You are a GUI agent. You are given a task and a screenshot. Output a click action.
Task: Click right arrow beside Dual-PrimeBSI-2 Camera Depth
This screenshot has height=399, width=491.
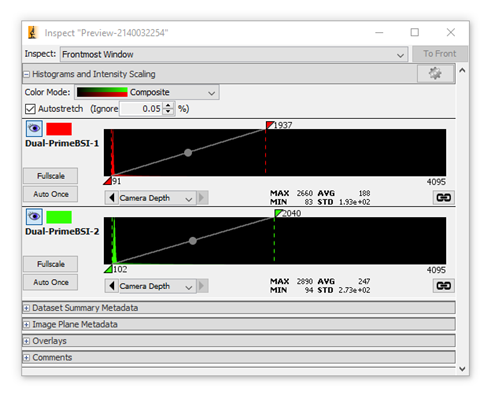pyautogui.click(x=202, y=286)
